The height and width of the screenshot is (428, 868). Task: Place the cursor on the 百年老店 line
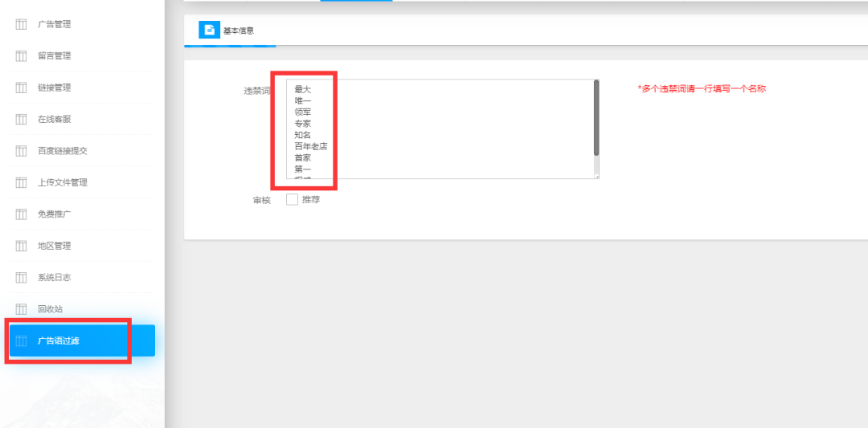[310, 146]
